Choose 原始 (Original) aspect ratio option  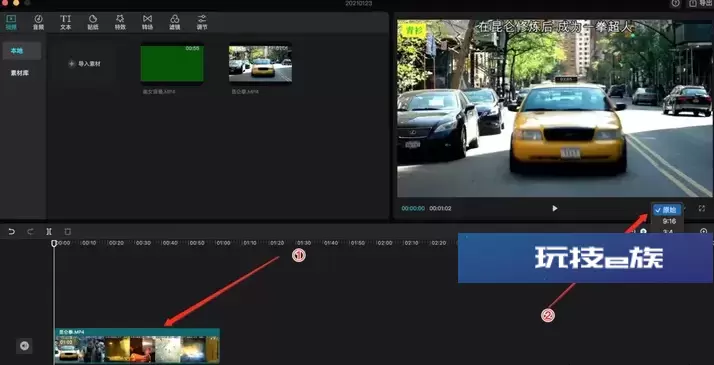pyautogui.click(x=667, y=210)
